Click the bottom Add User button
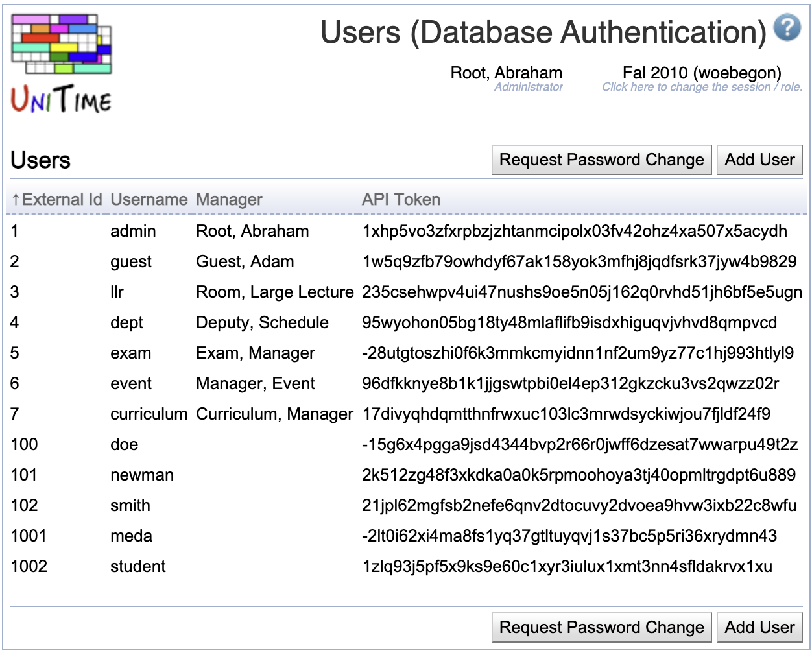This screenshot has width=812, height=655. (x=759, y=628)
